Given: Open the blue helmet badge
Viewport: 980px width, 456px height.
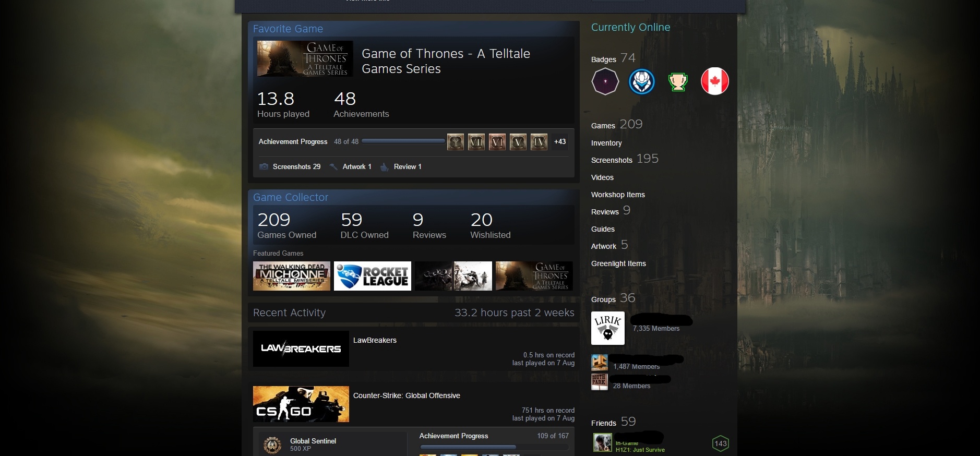Looking at the screenshot, I should coord(641,81).
